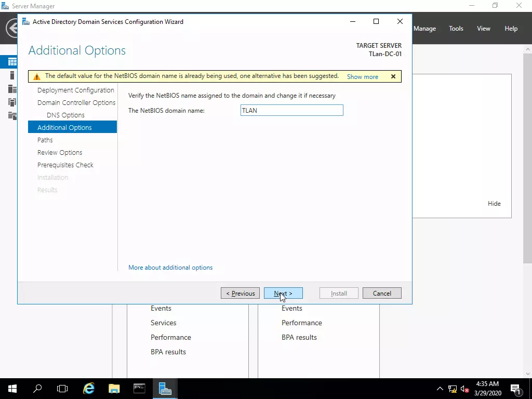
Task: Open the Manage menu in Server Manager
Action: click(424, 29)
